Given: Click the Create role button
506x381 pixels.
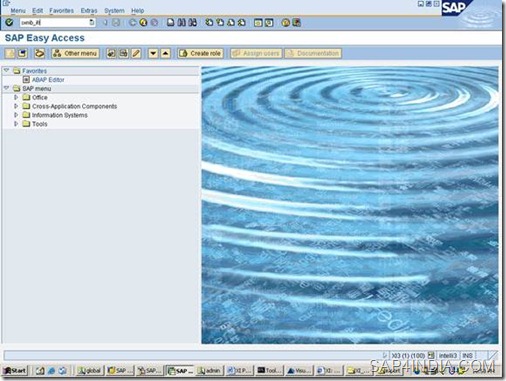Looking at the screenshot, I should 200,53.
